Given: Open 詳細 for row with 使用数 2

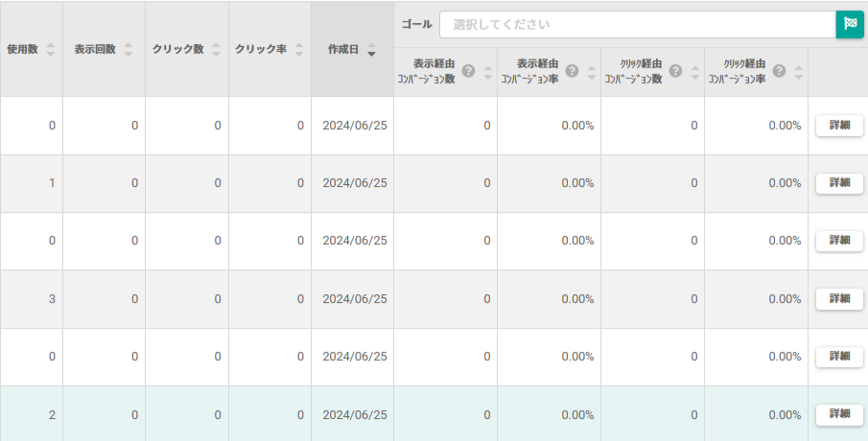Looking at the screenshot, I should point(840,414).
